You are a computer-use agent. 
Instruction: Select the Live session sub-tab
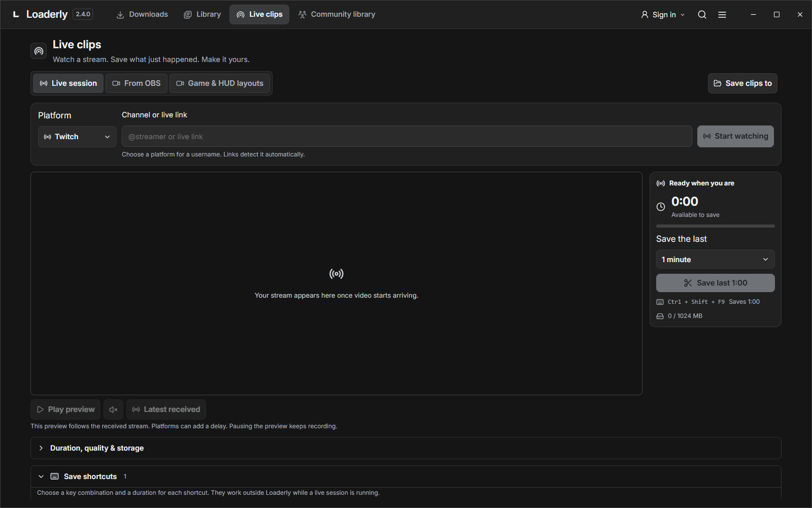69,83
